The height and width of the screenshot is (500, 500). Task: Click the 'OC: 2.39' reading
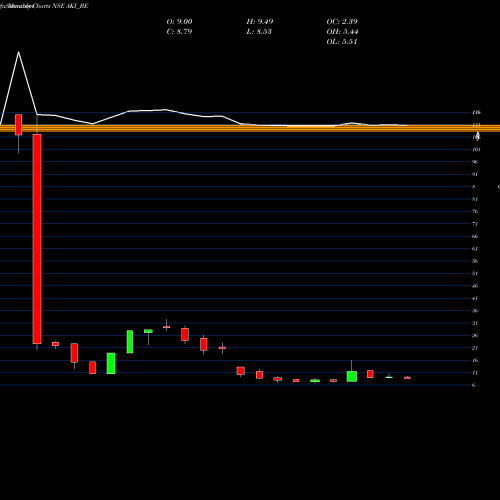342,22
